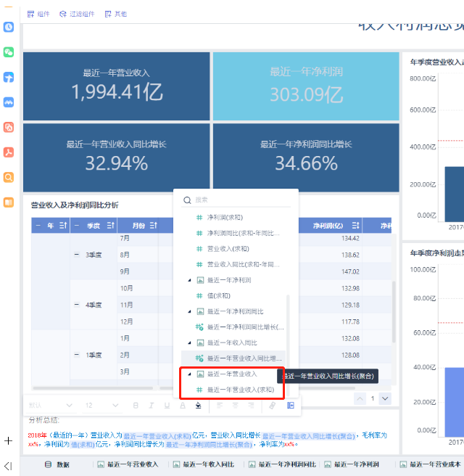Viewport: 464px width, 476px height.
Task: Open the font size dropdown 12
Action: (101, 406)
